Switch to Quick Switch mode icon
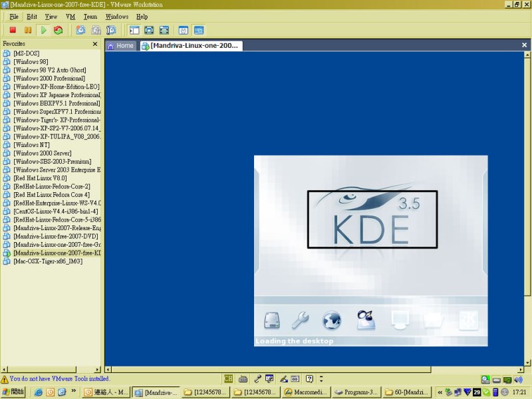 coord(149,30)
